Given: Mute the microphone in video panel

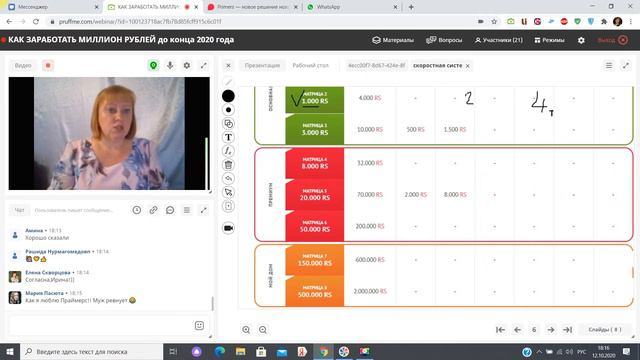Looking at the screenshot, I should pyautogui.click(x=170, y=65).
